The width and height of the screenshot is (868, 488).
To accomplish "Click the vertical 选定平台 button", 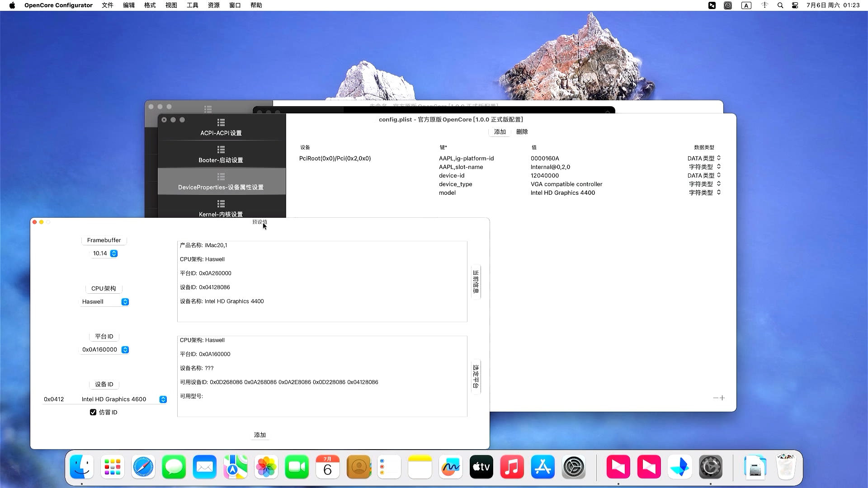I will pyautogui.click(x=476, y=377).
